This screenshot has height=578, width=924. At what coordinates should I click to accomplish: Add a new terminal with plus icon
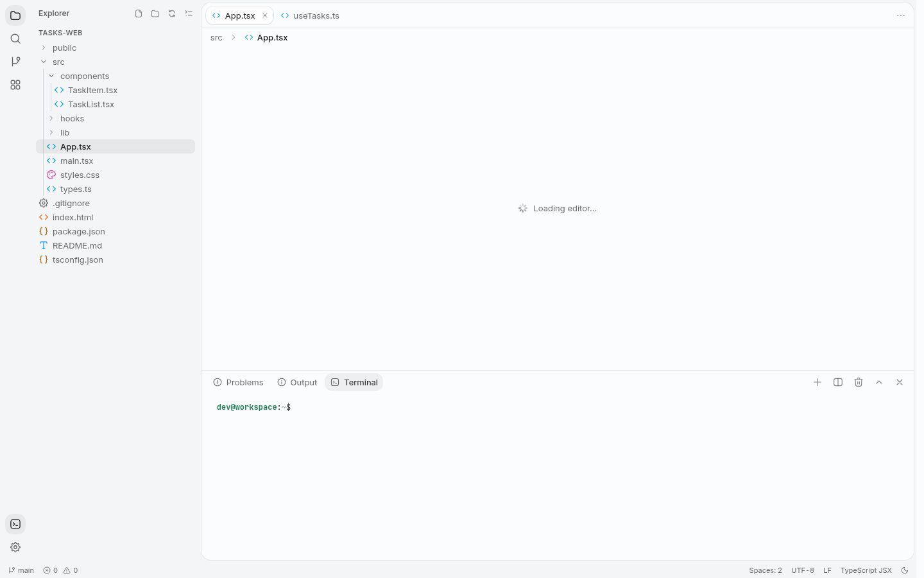click(817, 382)
